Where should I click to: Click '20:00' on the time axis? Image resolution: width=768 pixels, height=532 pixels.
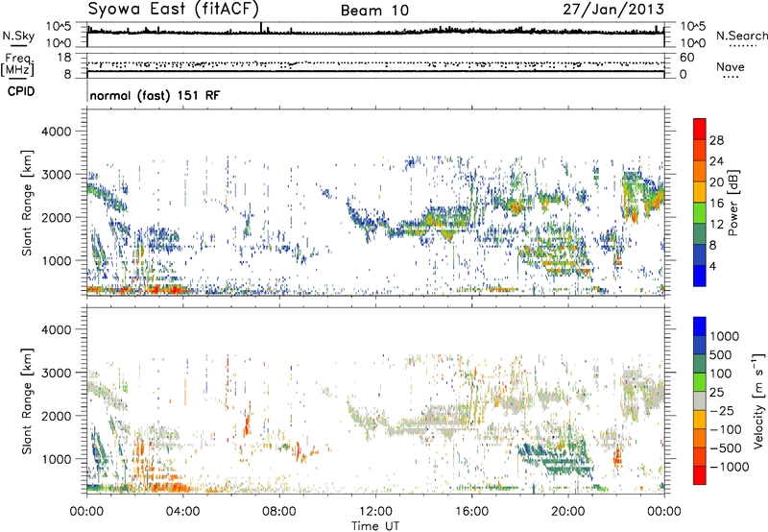coord(567,512)
